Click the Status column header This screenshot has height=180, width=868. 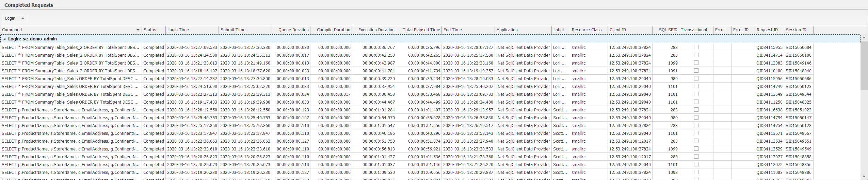[153, 30]
